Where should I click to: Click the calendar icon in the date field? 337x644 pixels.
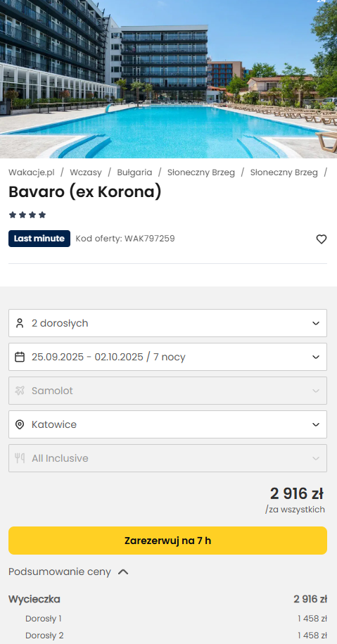(x=19, y=357)
